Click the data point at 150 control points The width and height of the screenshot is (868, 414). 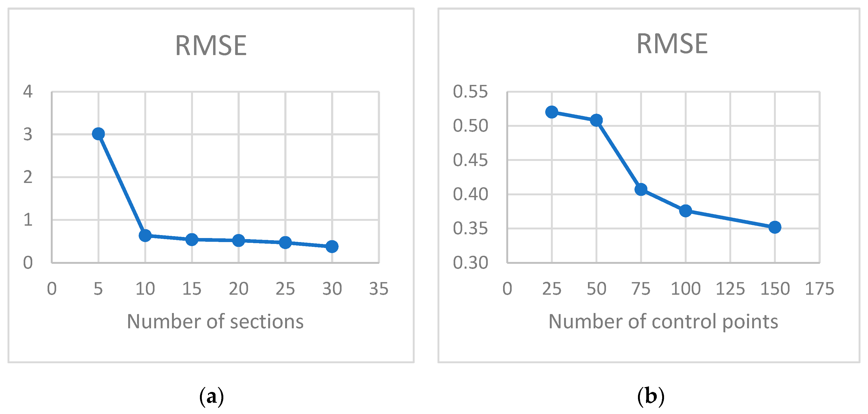coord(775,227)
